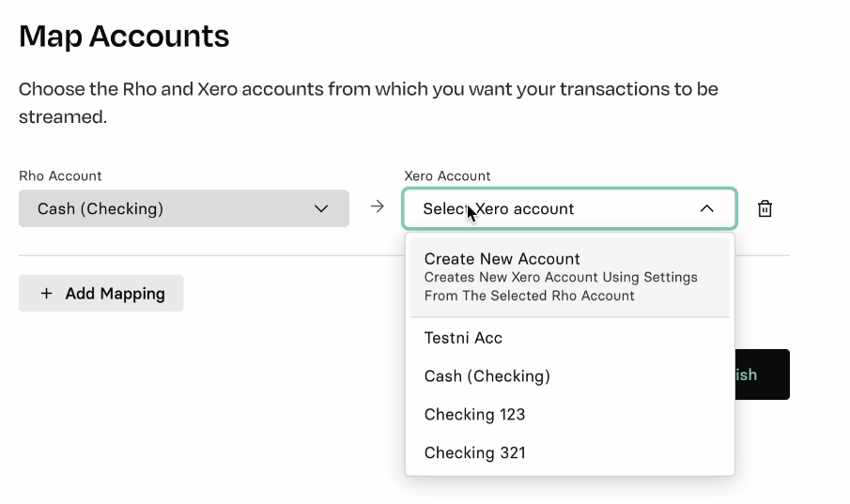Image resolution: width=850 pixels, height=504 pixels.
Task: Delete the mapping with the trash icon
Action: click(x=765, y=208)
